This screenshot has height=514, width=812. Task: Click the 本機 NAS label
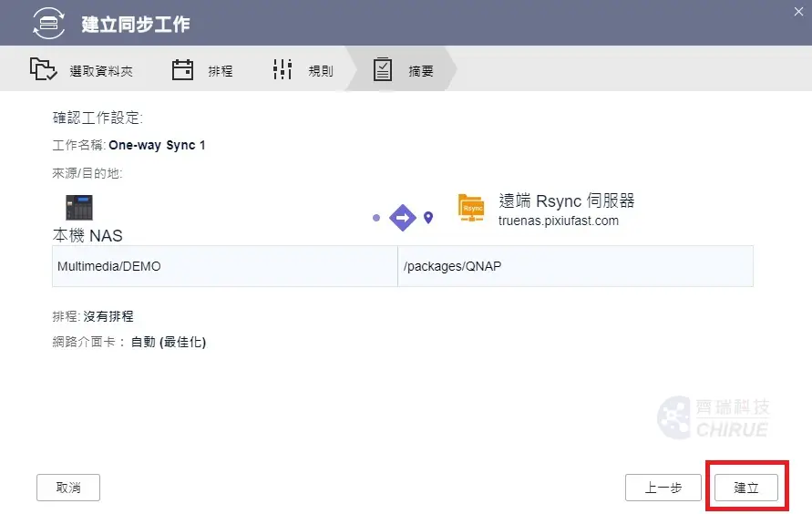click(87, 235)
